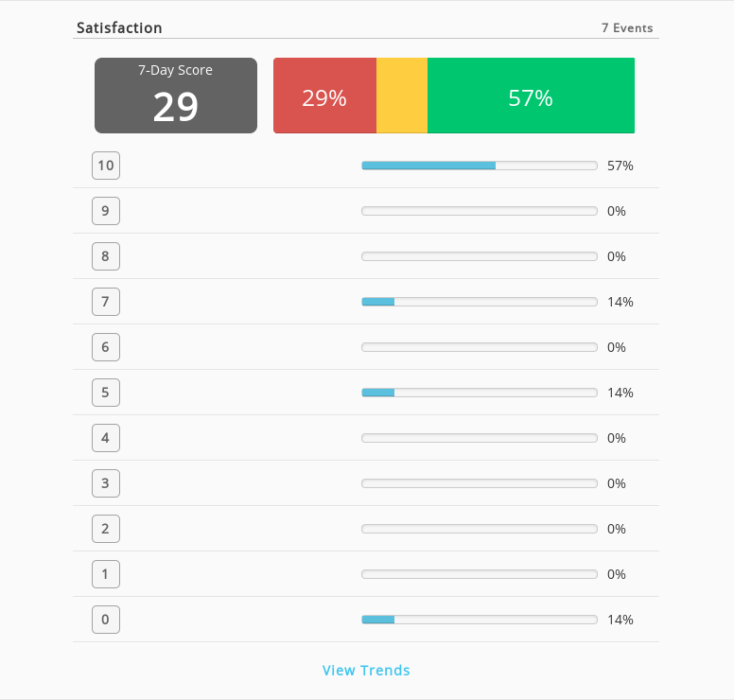The image size is (734, 700).
Task: Click the score 6 rating box
Action: pyautogui.click(x=106, y=347)
